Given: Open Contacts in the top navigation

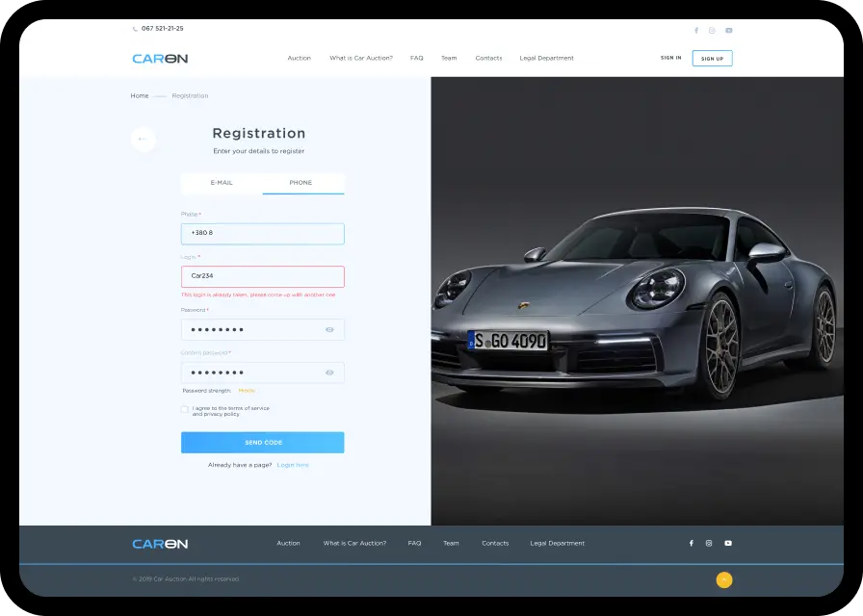Looking at the screenshot, I should click(488, 59).
